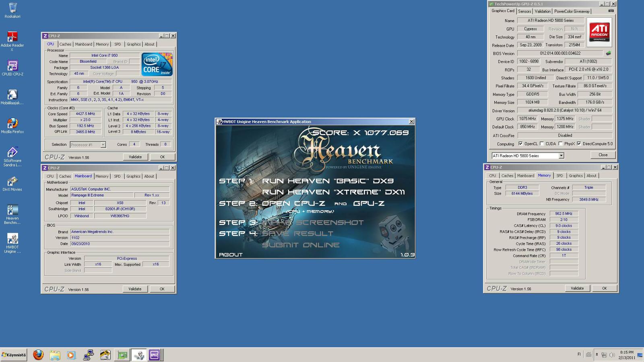644x362 pixels.
Task: Select Memory tab in Mainboard CPU-Z window
Action: [x=102, y=176]
